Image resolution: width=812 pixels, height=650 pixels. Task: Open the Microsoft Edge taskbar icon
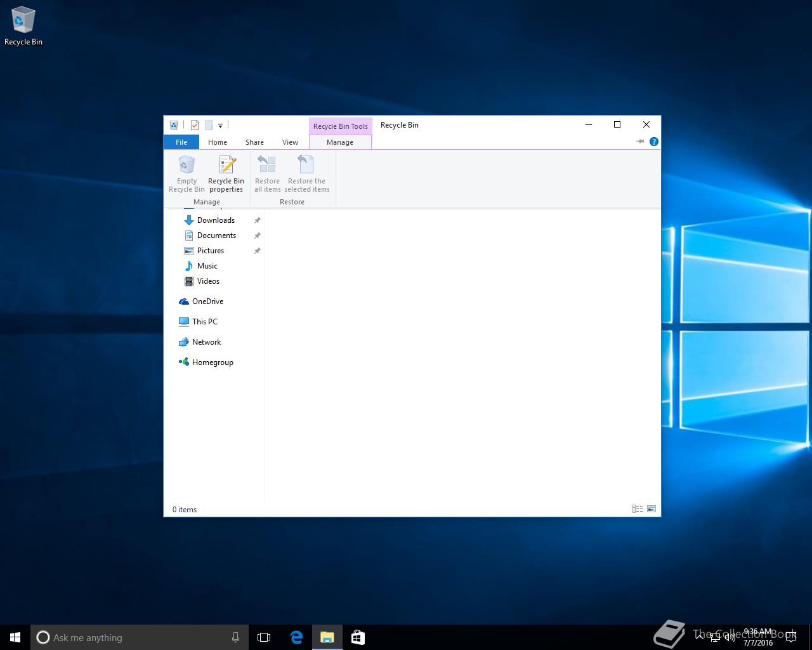tap(296, 637)
